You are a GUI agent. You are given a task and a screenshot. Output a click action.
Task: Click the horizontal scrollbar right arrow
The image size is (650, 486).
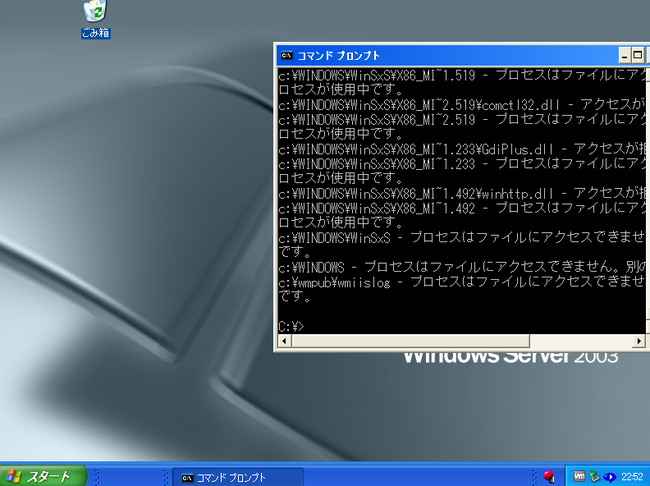tap(639, 341)
